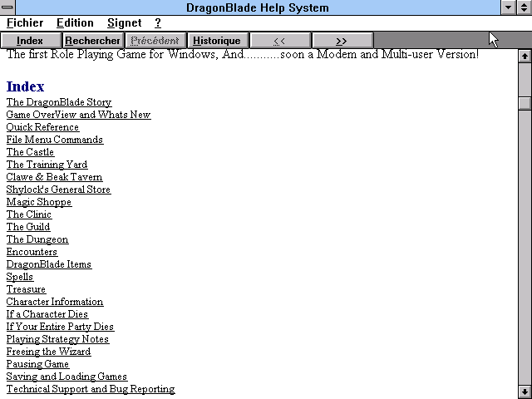Open the Pausing Game link

tap(37, 364)
